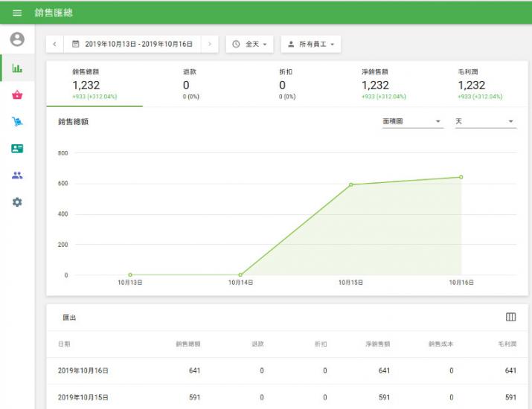Open the 所有員工 employee dropdown
The image size is (532, 409).
pos(311,44)
